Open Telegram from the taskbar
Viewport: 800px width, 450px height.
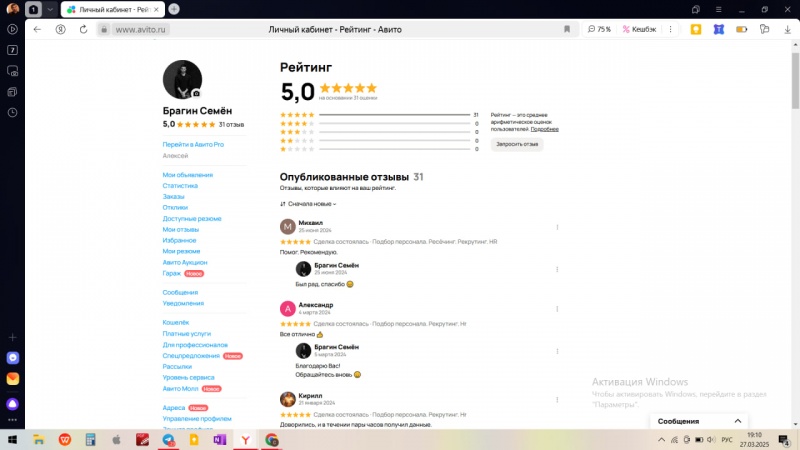click(168, 440)
